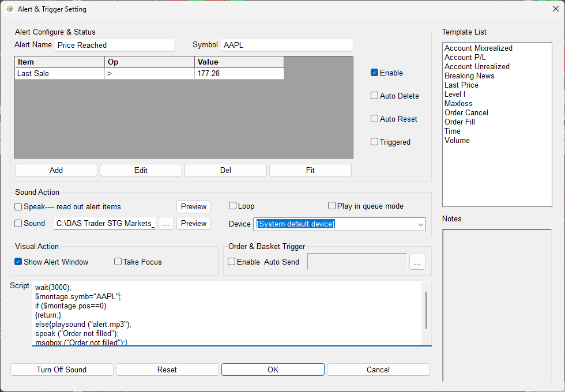Select the Last Sale item cell
This screenshot has height=392, width=565.
(60, 74)
